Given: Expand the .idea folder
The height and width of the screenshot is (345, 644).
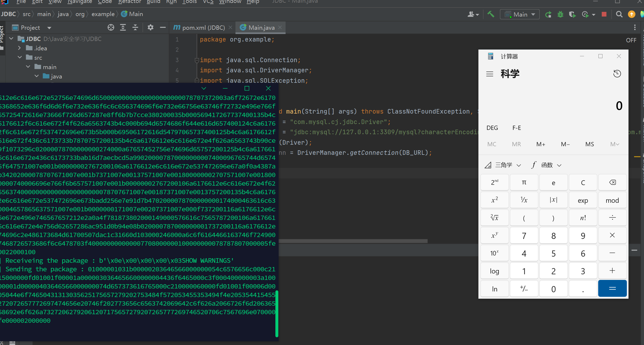Looking at the screenshot, I should click(19, 48).
